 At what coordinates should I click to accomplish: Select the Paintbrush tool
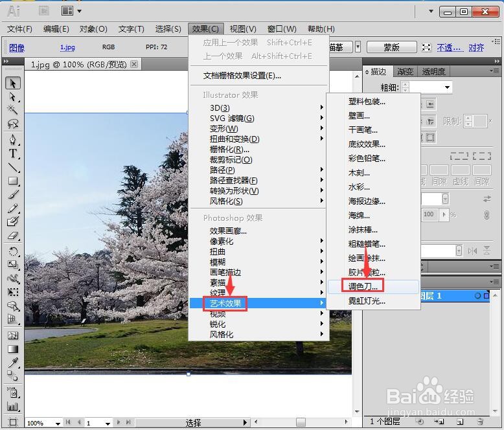click(x=13, y=194)
